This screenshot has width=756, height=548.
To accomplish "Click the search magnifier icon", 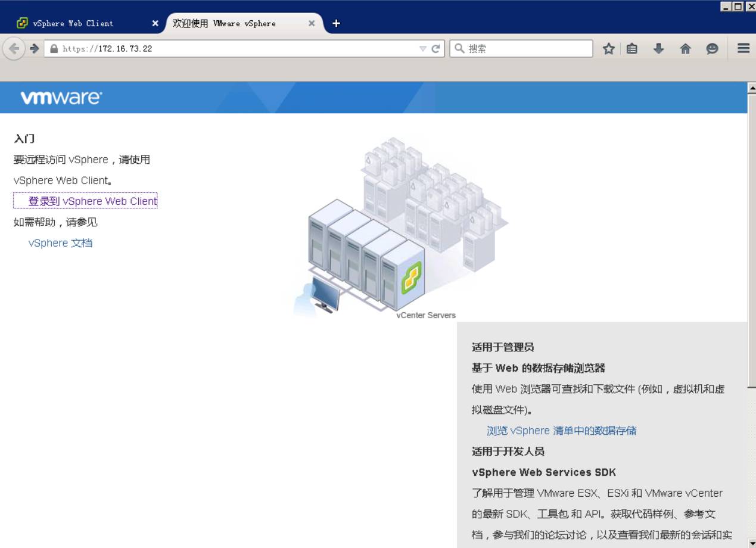I will point(459,48).
